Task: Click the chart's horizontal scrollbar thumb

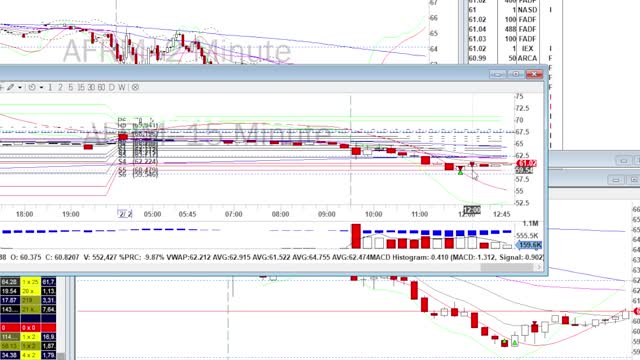Action: coord(507,267)
